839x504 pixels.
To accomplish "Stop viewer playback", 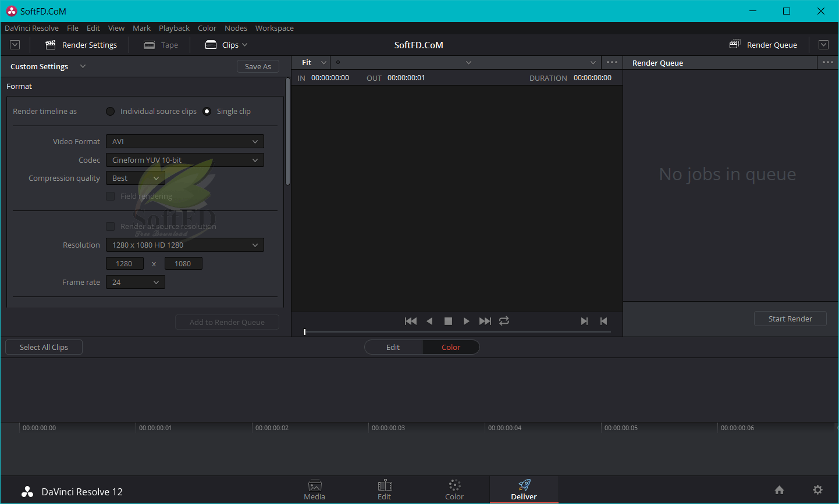I will 448,321.
